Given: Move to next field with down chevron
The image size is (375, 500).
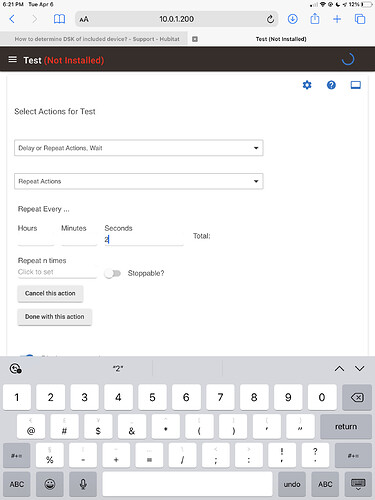Looking at the screenshot, I should (x=360, y=368).
